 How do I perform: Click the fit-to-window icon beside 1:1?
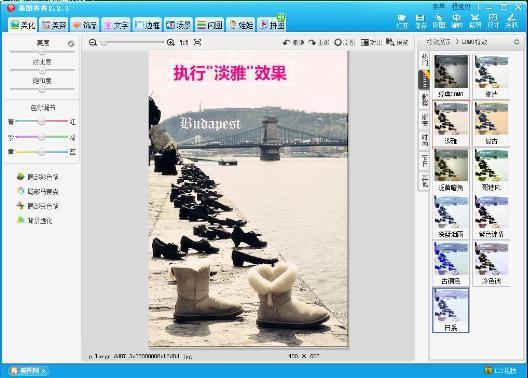click(198, 42)
